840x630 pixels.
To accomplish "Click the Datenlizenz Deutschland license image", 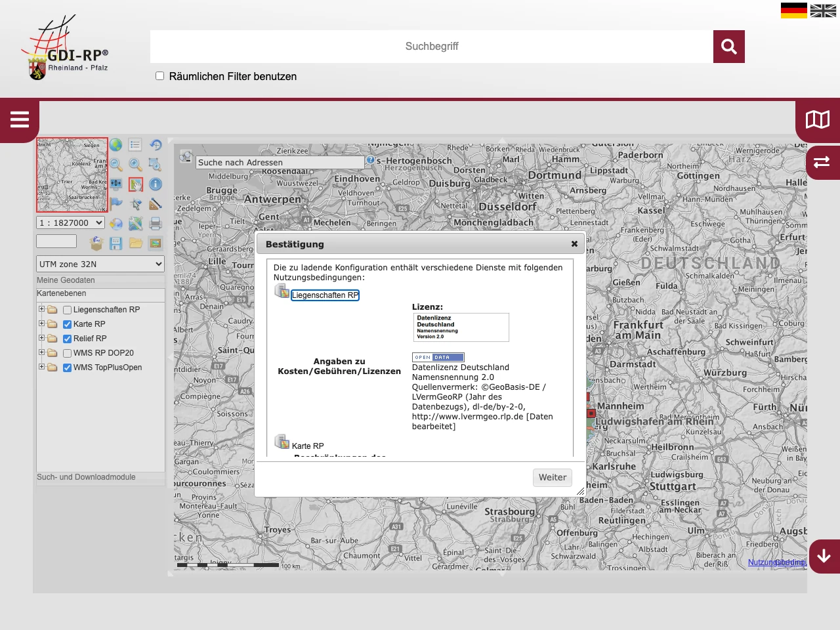I will tap(461, 327).
